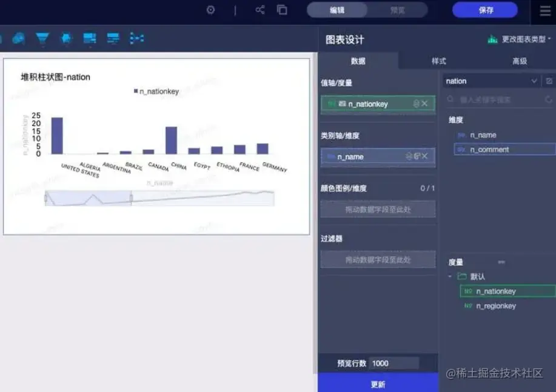
Task: Switch to 预览 mode
Action: (398, 10)
